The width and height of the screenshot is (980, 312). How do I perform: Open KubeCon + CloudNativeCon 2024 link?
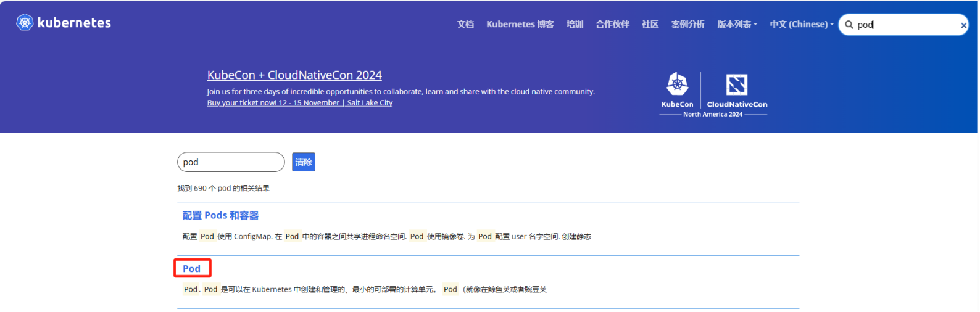pyautogui.click(x=294, y=75)
